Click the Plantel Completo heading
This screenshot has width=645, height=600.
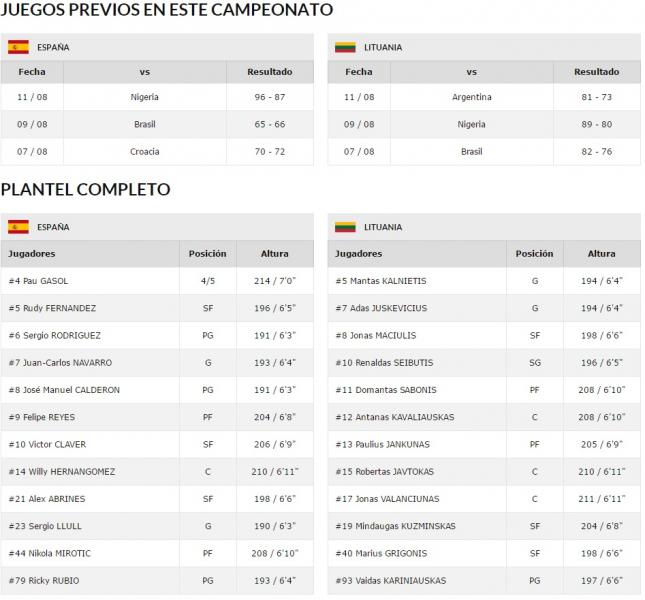click(x=86, y=190)
